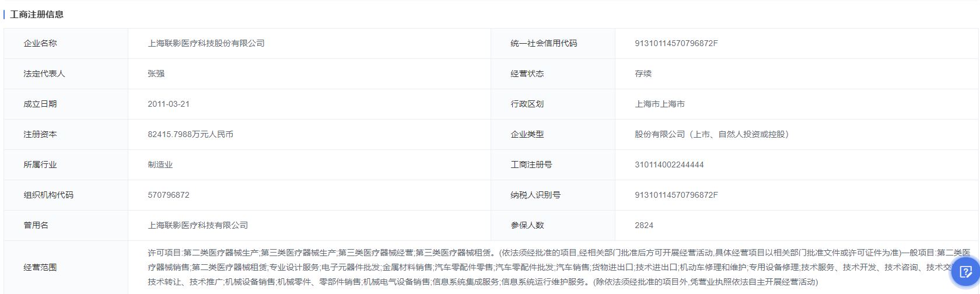Click the 参保人数 label
This screenshot has width=980, height=294.
click(x=527, y=225)
